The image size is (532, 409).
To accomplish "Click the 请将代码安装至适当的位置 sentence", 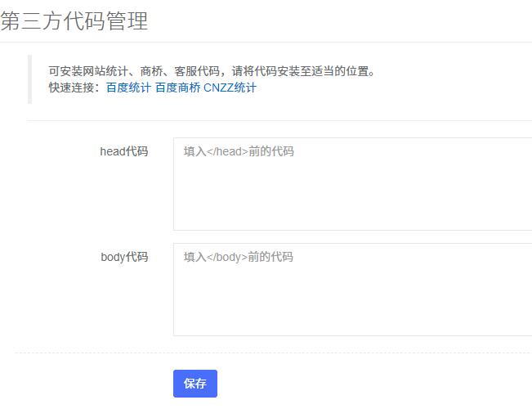I will click(304, 71).
